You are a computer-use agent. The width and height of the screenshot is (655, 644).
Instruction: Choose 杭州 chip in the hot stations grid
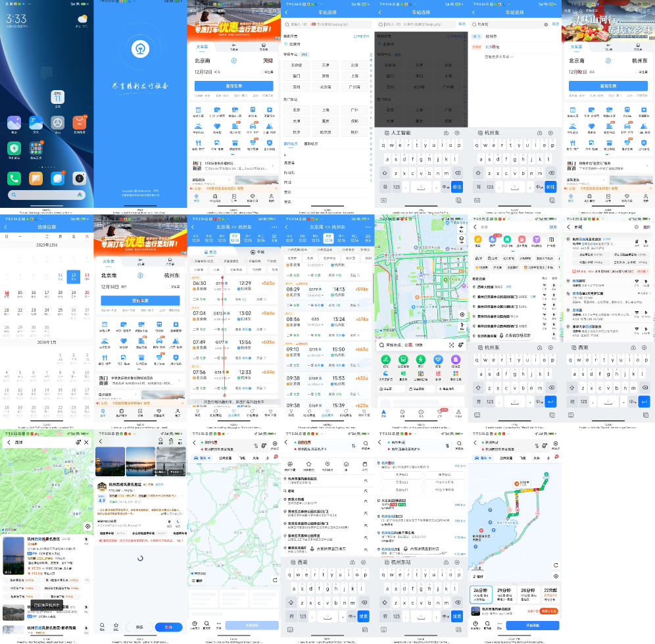point(354,132)
